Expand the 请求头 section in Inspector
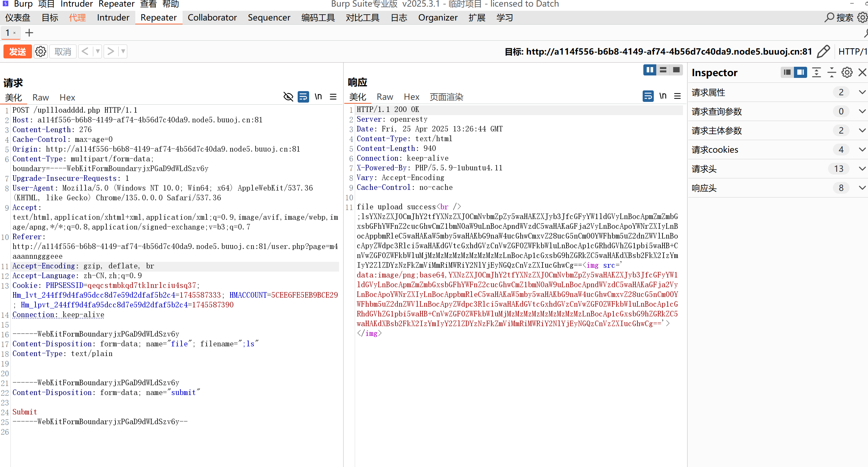This screenshot has width=868, height=467. 862,169
